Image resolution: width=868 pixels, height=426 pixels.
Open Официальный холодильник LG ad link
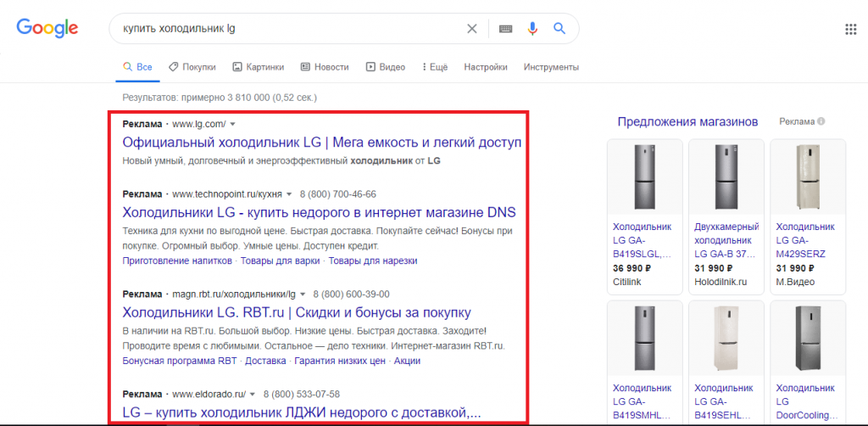pyautogui.click(x=321, y=143)
